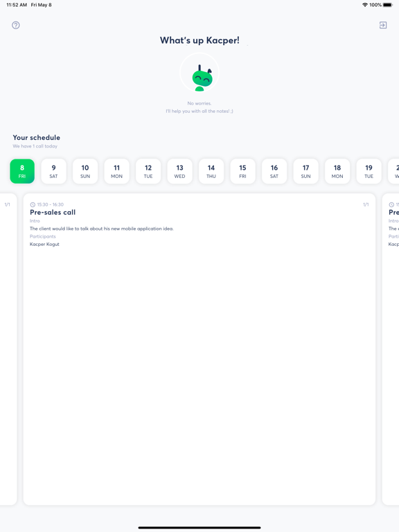The width and height of the screenshot is (399, 532).
Task: Choose Tuesday 19 date tile
Action: pos(369,171)
